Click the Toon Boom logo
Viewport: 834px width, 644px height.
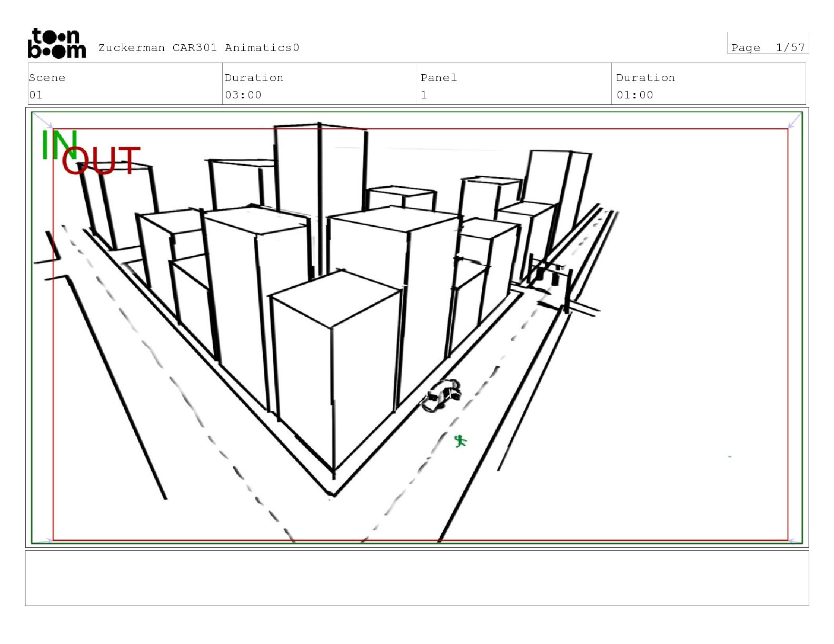click(56, 43)
